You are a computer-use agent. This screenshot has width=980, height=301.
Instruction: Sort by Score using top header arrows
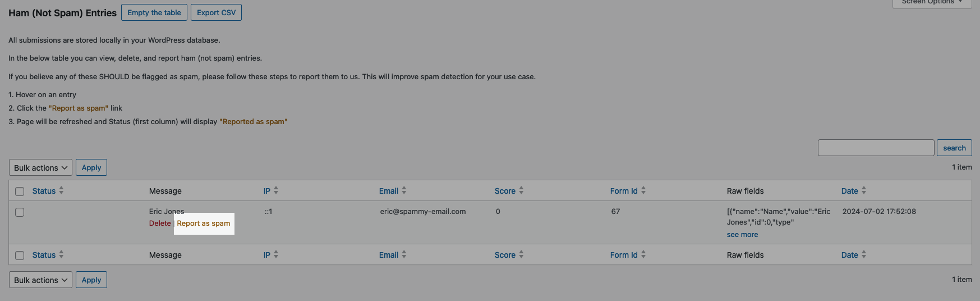[521, 191]
